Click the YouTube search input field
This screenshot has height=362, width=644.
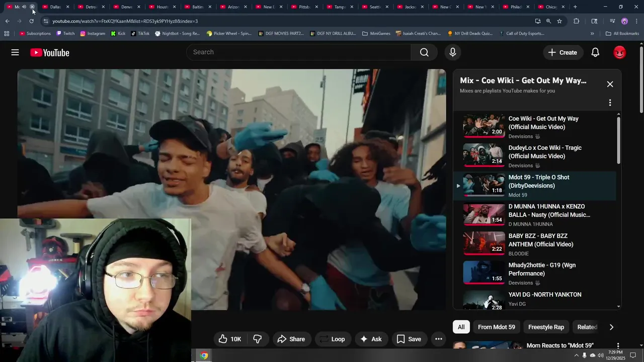click(x=298, y=52)
